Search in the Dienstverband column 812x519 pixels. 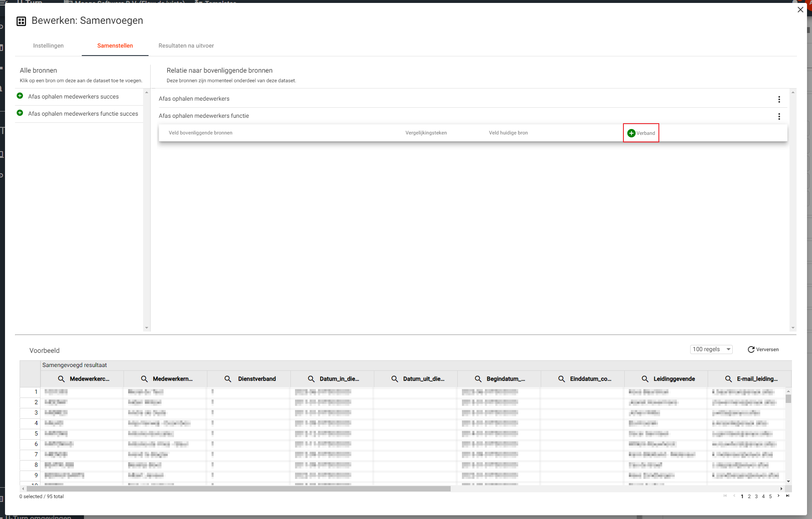(228, 379)
